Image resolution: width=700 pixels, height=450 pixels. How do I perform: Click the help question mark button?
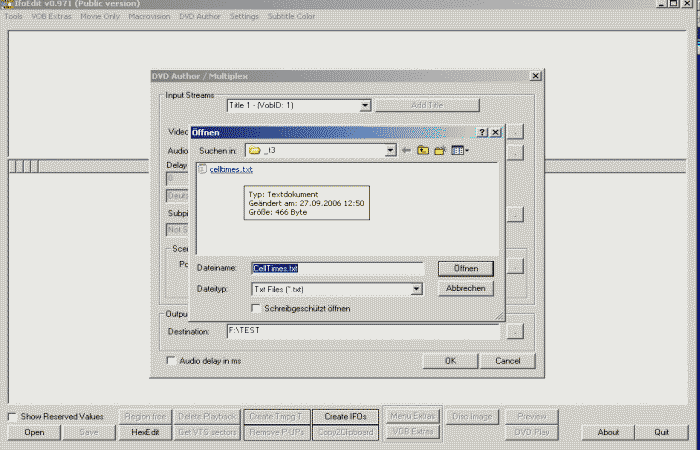click(482, 132)
